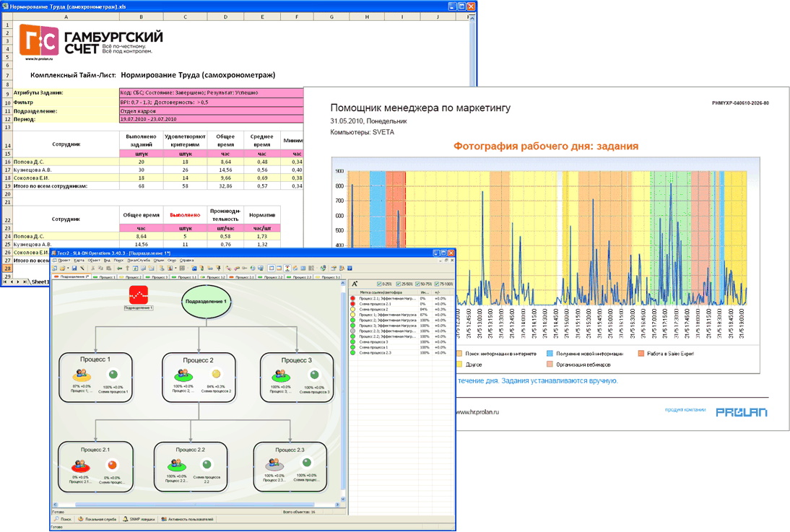The image size is (790, 532).
Task: Click the green scheme indicator in Процесс 2.2
Action: pyautogui.click(x=207, y=464)
